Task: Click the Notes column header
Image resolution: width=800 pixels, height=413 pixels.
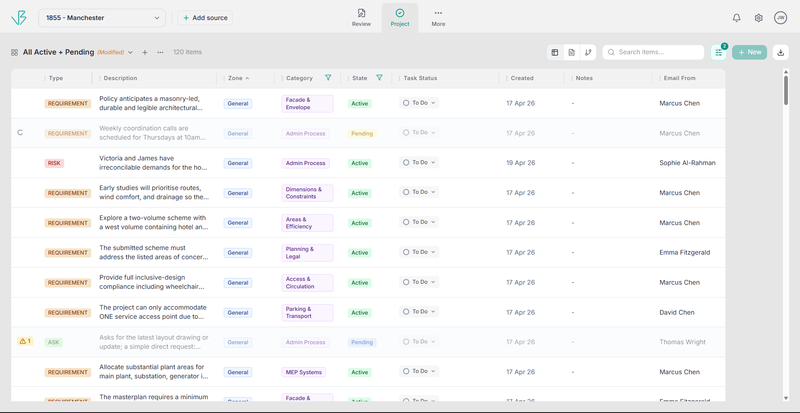Action: click(584, 78)
